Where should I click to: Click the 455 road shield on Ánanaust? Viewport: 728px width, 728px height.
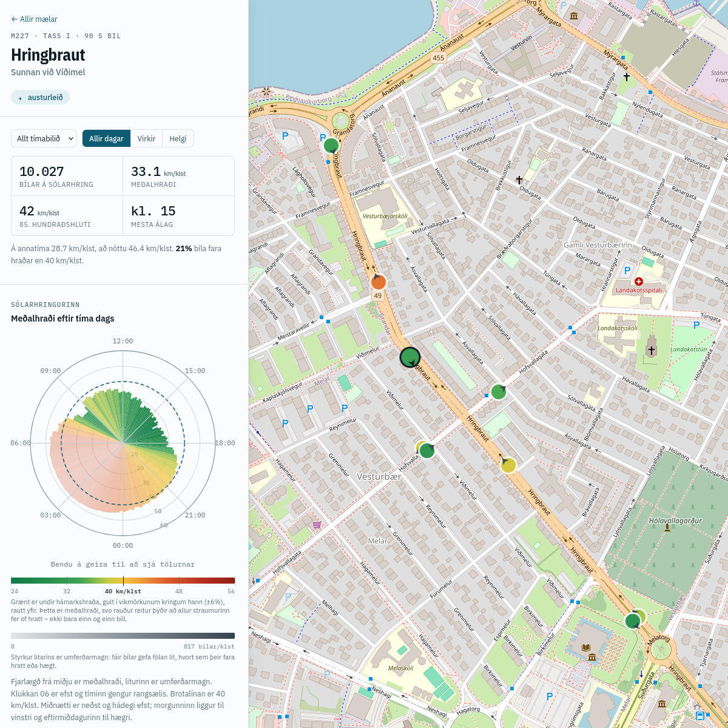(439, 58)
